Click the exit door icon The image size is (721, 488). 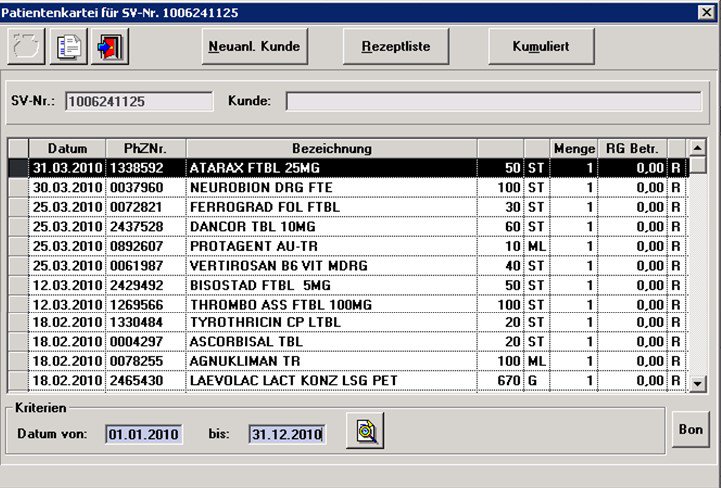(110, 46)
